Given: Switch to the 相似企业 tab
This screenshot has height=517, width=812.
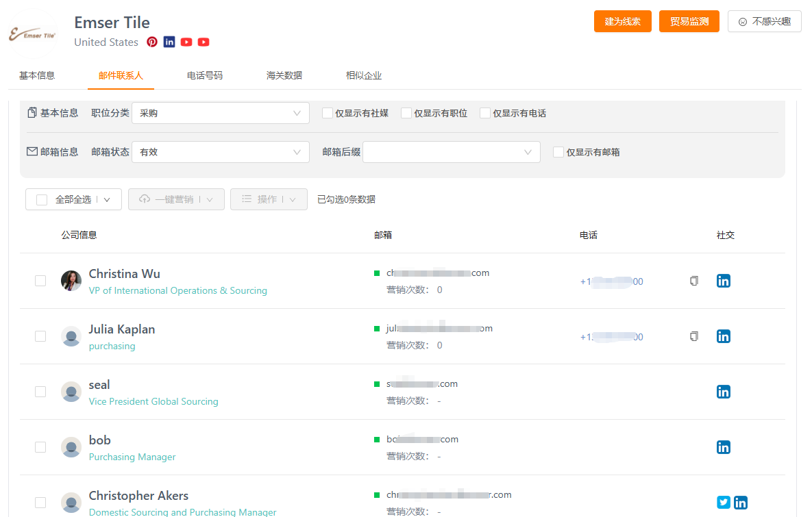Looking at the screenshot, I should [364, 75].
